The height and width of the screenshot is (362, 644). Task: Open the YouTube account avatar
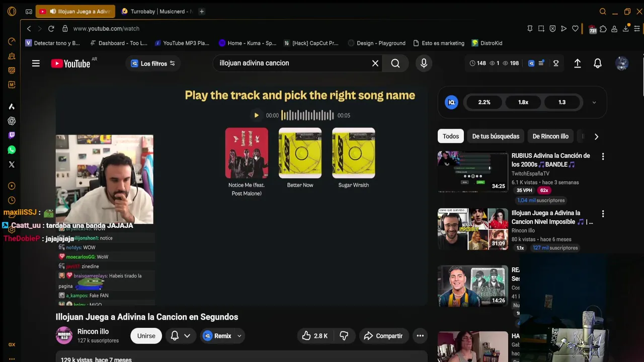coord(622,63)
